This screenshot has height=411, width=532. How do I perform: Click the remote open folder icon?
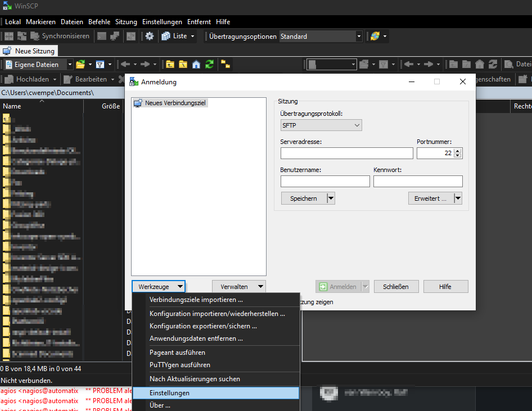pos(364,65)
